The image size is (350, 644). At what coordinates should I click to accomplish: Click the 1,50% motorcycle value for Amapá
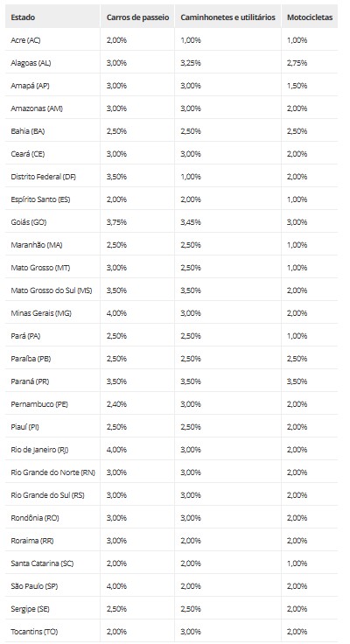point(297,86)
